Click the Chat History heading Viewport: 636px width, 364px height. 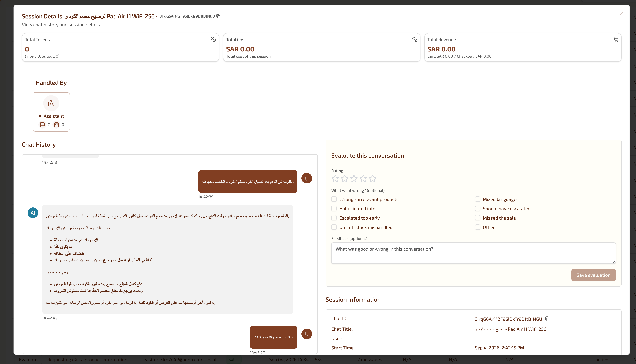coord(39,145)
